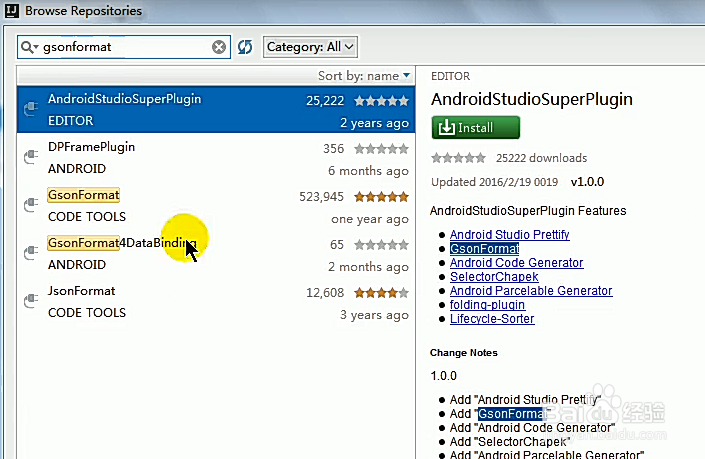Select GsonFormat4DataBinding plugin row

pyautogui.click(x=216, y=254)
